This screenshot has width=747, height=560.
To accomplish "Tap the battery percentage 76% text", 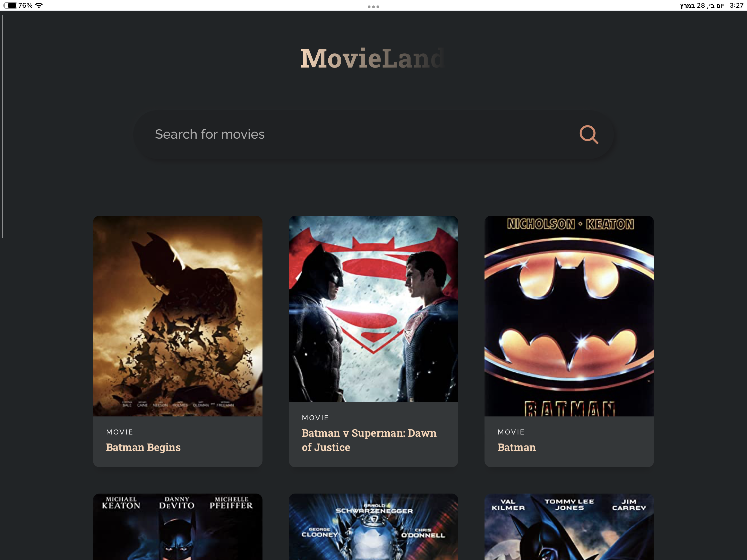I will point(25,5).
